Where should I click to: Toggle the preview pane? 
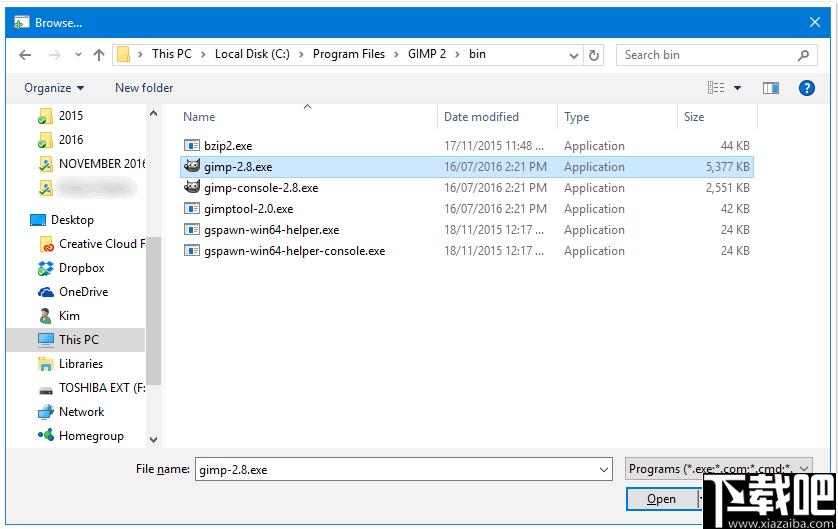(771, 88)
